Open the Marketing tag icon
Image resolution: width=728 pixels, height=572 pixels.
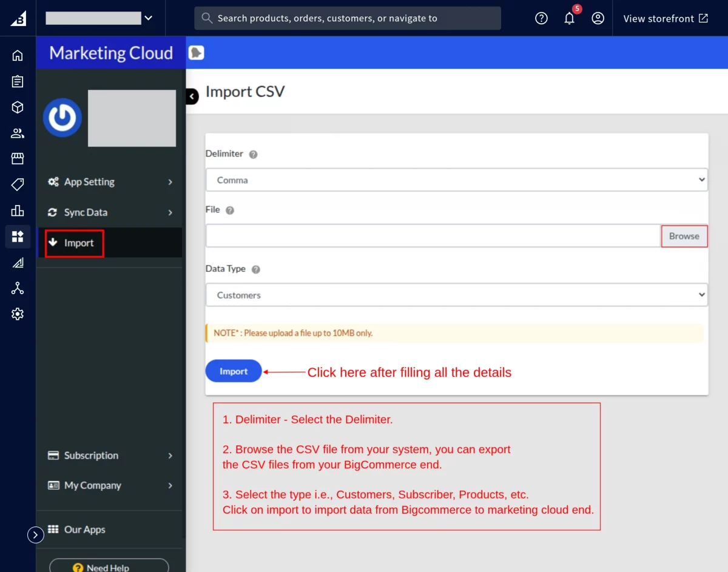pos(18,184)
